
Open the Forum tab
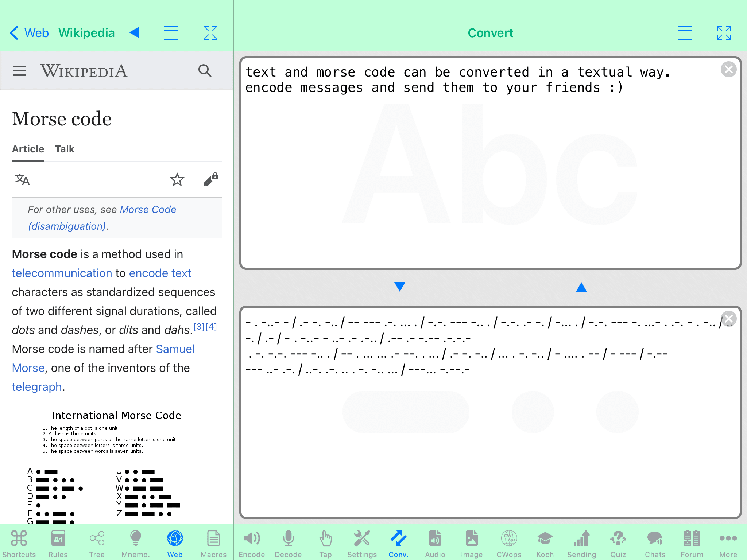pyautogui.click(x=692, y=544)
